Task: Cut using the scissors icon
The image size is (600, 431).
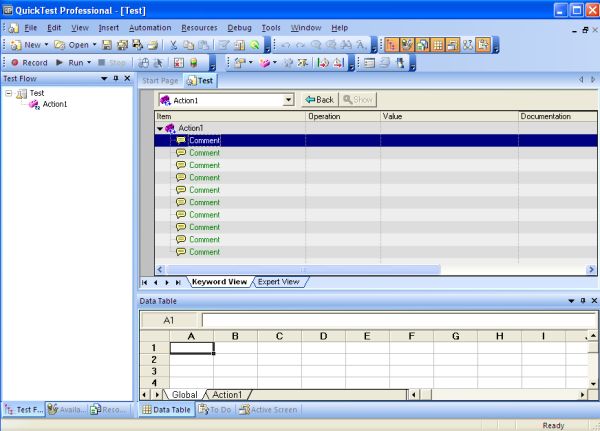Action: pos(173,45)
